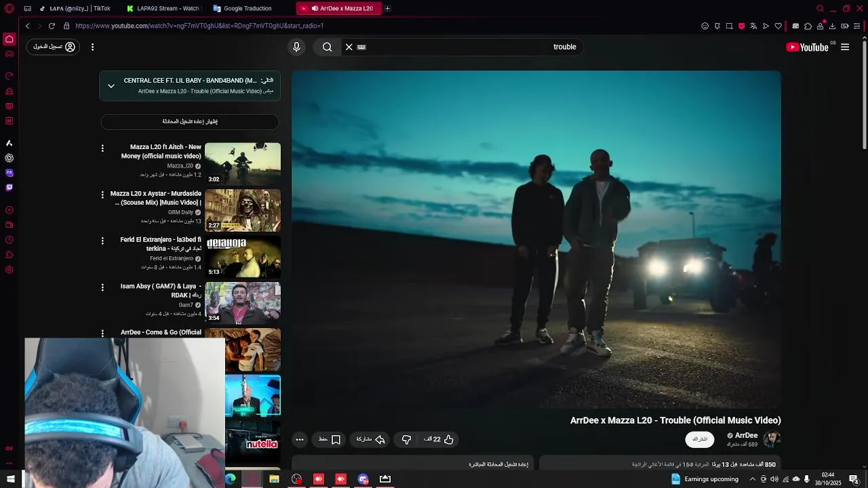Toggle the battery saver icon

[845, 26]
